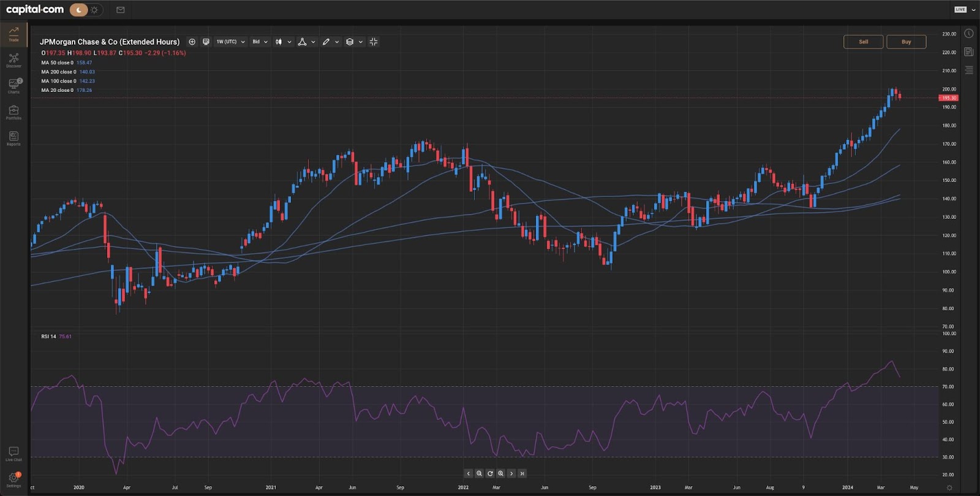Open the Charts section in sidebar
This screenshot has height=496, width=980.
click(13, 86)
